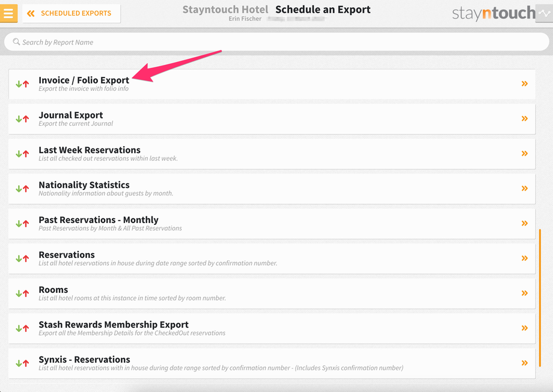This screenshot has height=392, width=553.
Task: Go back to Scheduled Exports
Action: [72, 13]
